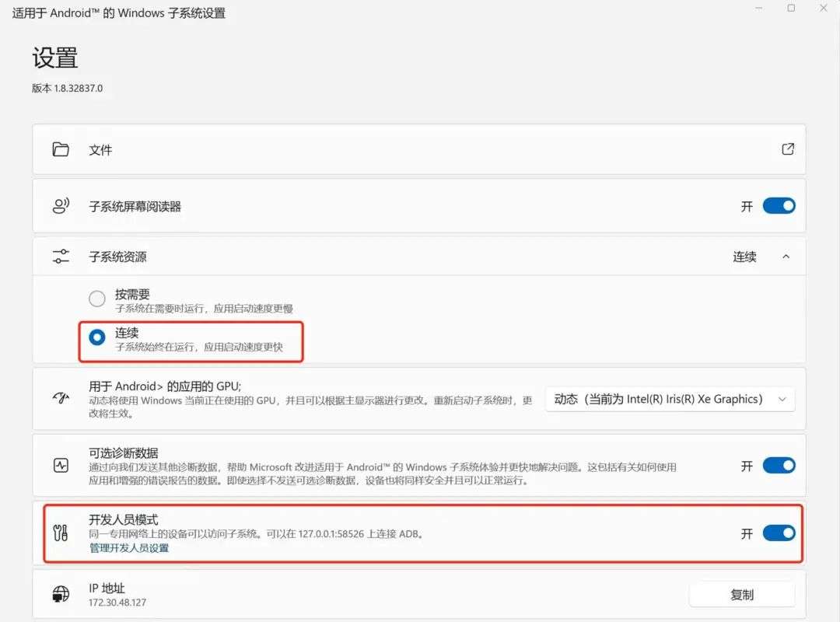840x622 pixels.
Task: Click the 可选诊断数据 title text
Action: tap(124, 453)
